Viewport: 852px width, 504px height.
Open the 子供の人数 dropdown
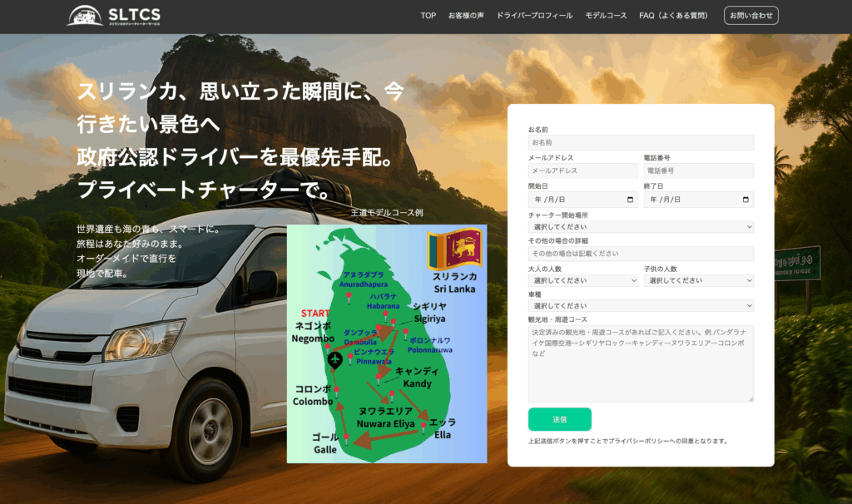click(x=698, y=280)
